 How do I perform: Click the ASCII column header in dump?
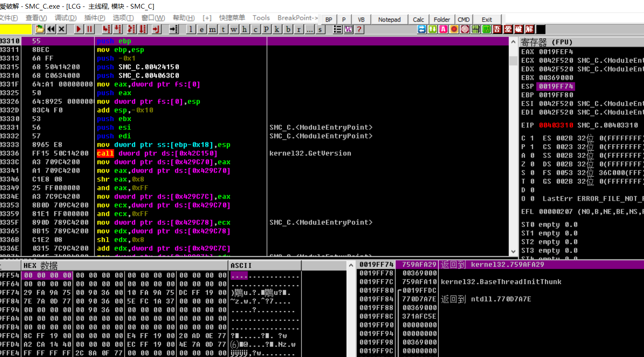click(x=265, y=265)
